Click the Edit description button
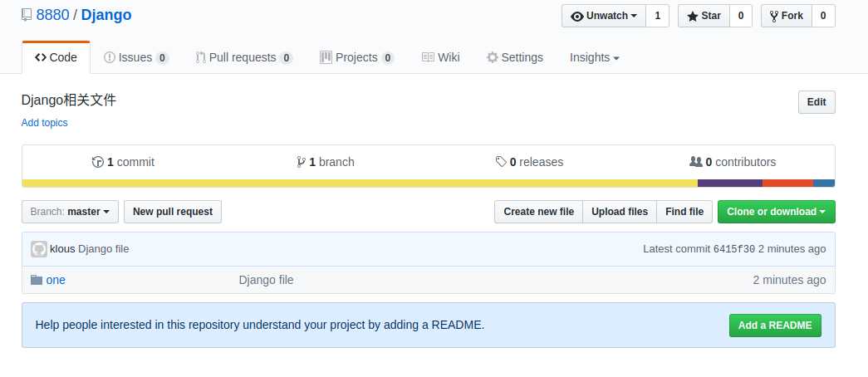 817,102
